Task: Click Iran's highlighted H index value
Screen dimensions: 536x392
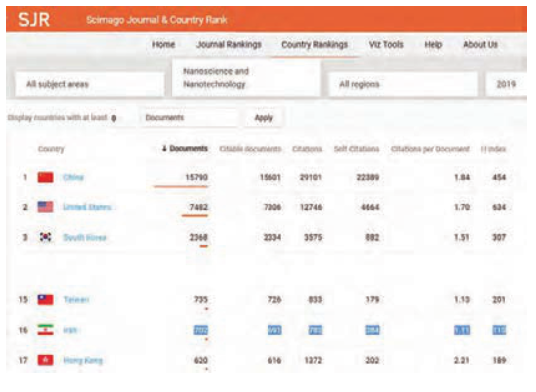Action: pyautogui.click(x=499, y=330)
